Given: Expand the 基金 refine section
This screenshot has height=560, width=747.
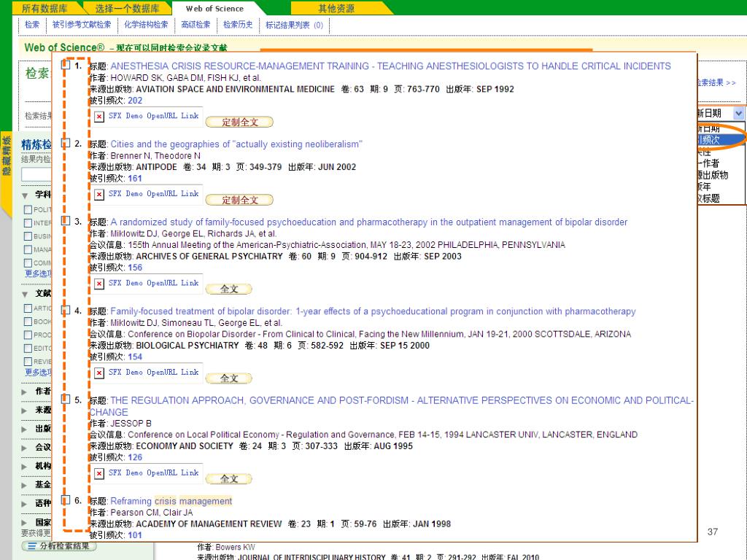Looking at the screenshot, I should pos(24,485).
